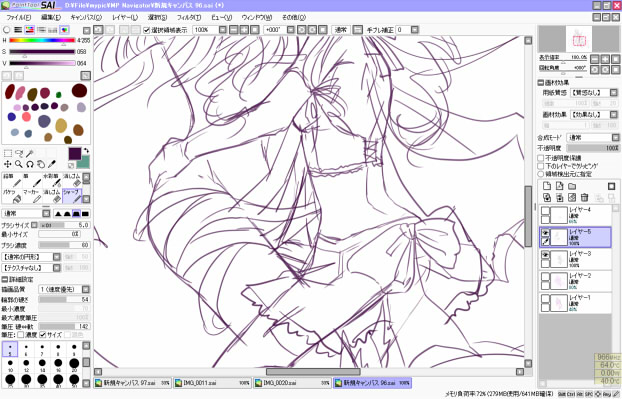Zoom in using the toolbar plus button
This screenshot has height=399, width=622.
(x=244, y=30)
